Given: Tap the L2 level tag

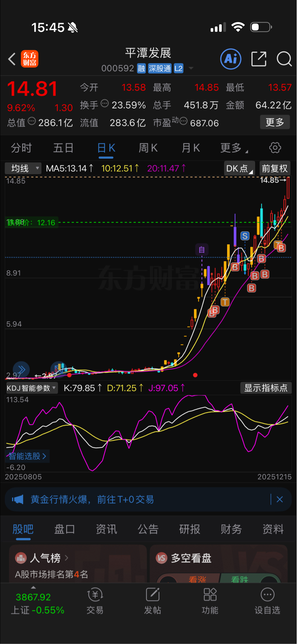Looking at the screenshot, I should 178,69.
